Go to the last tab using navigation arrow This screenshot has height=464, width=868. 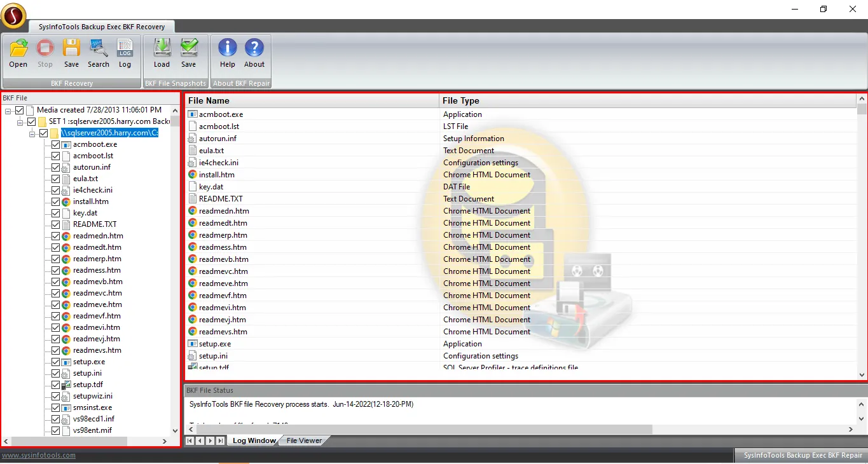click(221, 440)
